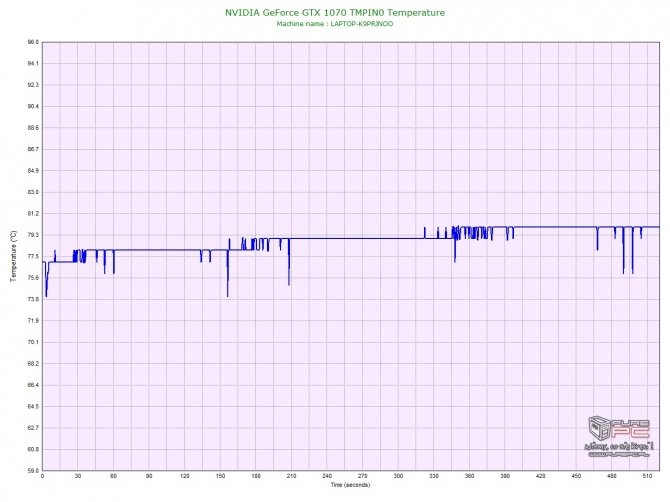Select the 270 seconds time tick
The height and width of the screenshot is (502, 670).
pyautogui.click(x=362, y=476)
